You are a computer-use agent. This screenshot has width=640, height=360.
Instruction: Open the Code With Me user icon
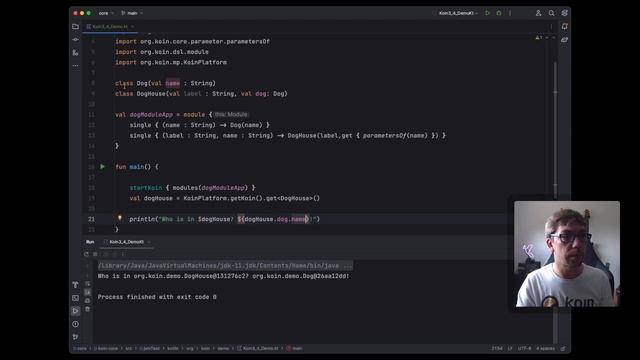(x=538, y=13)
